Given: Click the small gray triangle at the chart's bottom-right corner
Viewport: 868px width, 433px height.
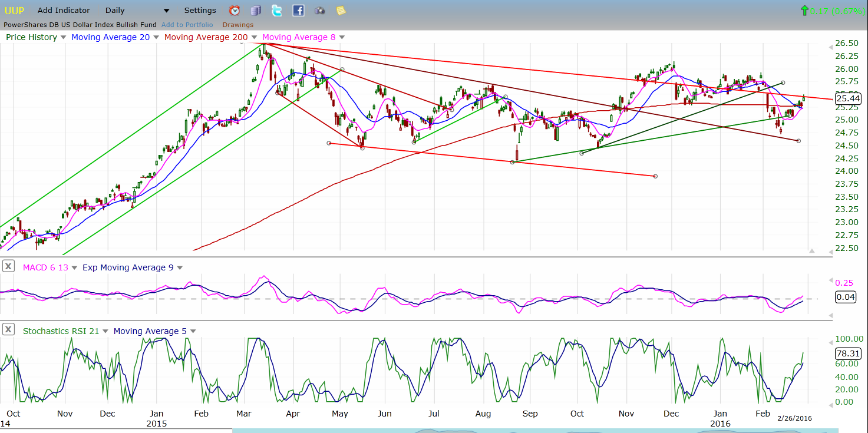Looking at the screenshot, I should 812,251.
